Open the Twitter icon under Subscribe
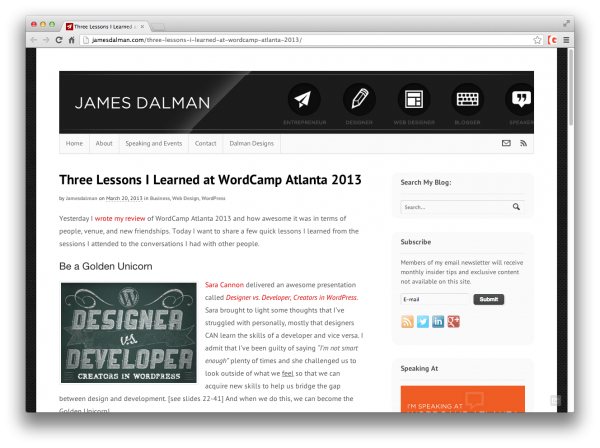The width and height of the screenshot is (600, 448). tap(423, 321)
